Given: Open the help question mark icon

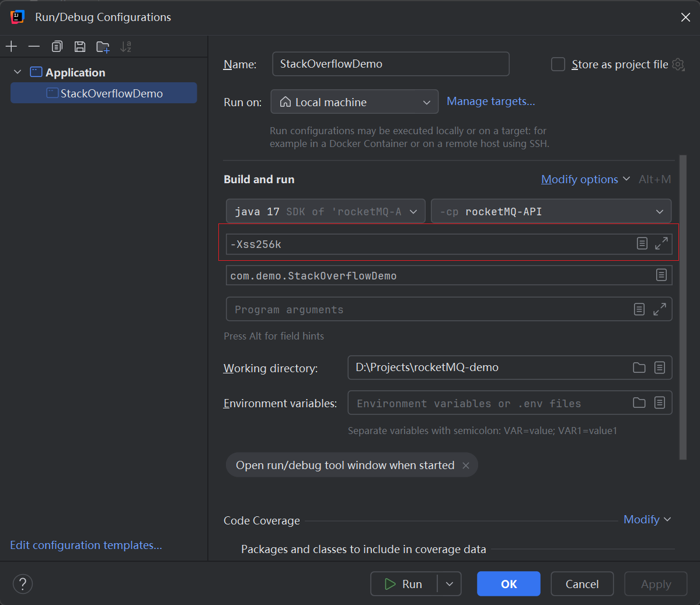Looking at the screenshot, I should tap(23, 584).
